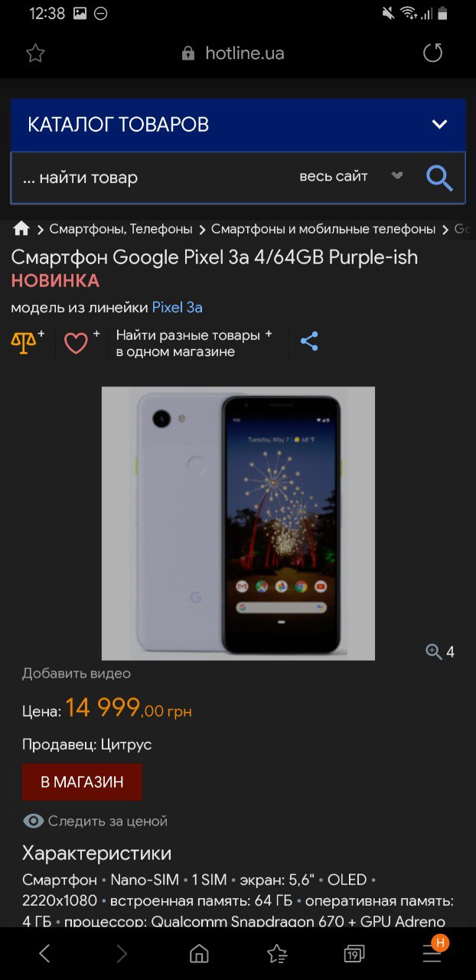Share this product via share icon
Image resolution: width=476 pixels, height=980 pixels.
point(309,341)
